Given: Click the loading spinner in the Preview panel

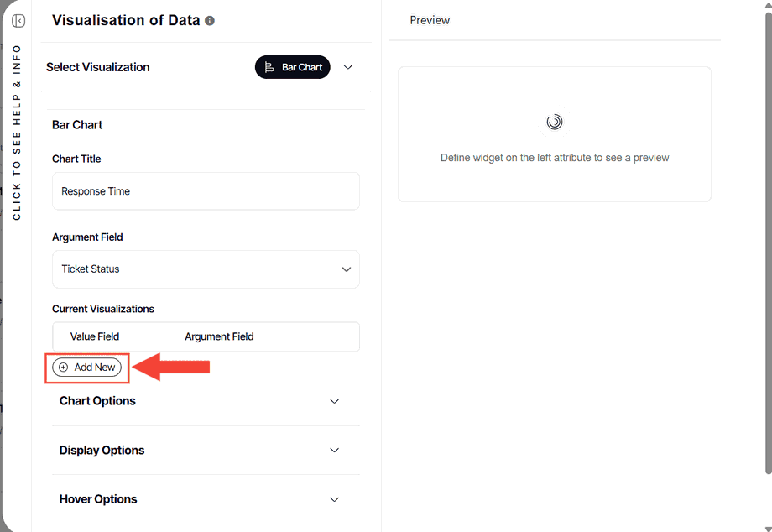Looking at the screenshot, I should click(x=554, y=121).
